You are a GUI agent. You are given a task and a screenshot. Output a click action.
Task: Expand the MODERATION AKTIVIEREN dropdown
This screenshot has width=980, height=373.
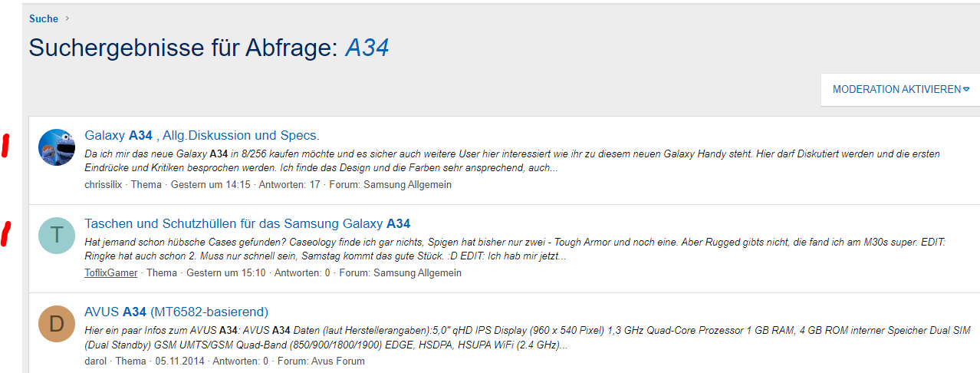901,89
